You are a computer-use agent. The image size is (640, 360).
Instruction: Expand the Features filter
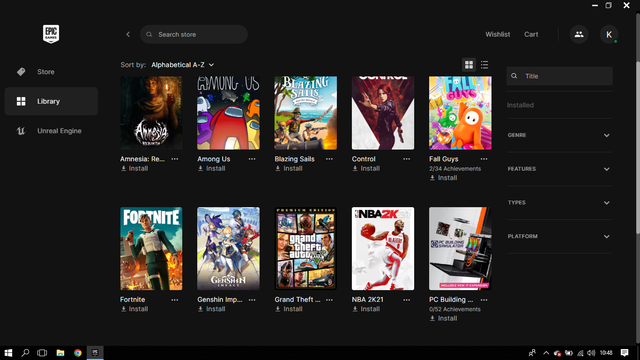[x=559, y=169]
